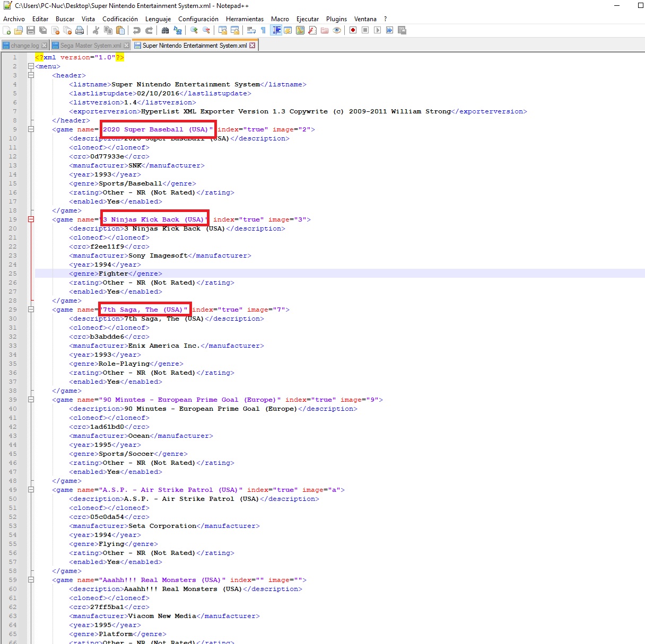The image size is (645, 644).
Task: Open the Configuración menu
Action: [198, 19]
